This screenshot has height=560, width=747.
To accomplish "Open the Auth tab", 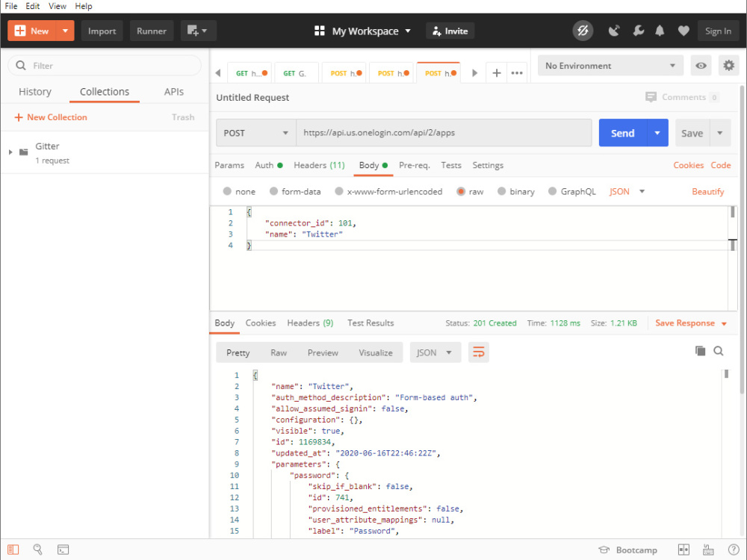I will pos(268,165).
